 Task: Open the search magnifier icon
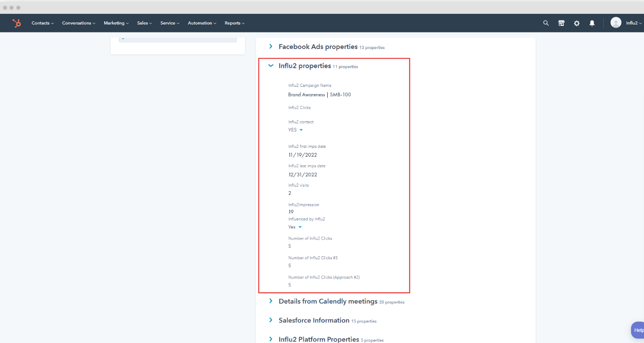point(546,23)
